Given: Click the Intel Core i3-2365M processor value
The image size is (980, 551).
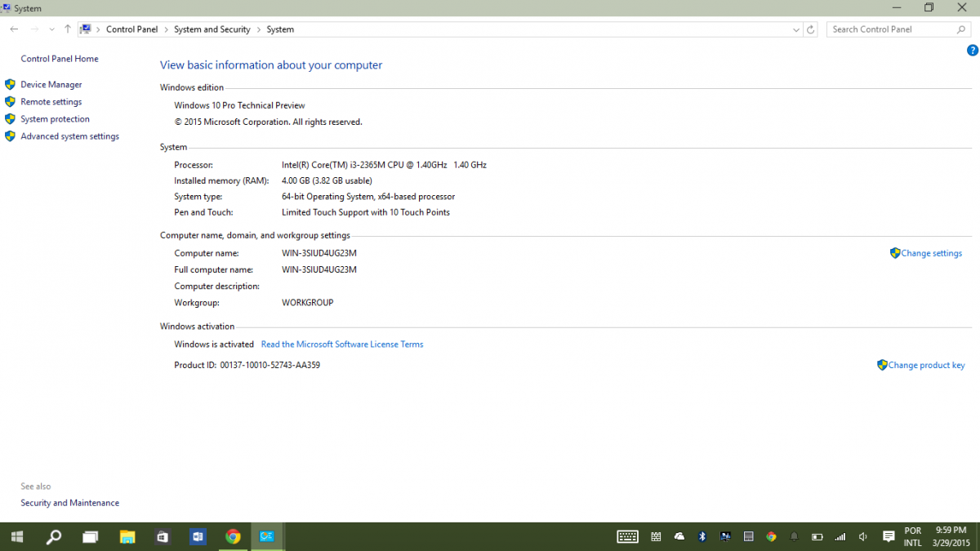Looking at the screenshot, I should coord(384,165).
